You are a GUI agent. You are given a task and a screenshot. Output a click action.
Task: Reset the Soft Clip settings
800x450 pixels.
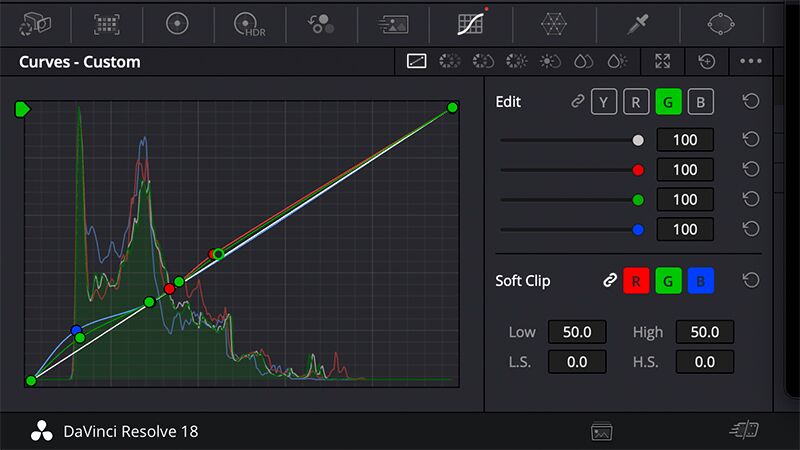pos(751,281)
